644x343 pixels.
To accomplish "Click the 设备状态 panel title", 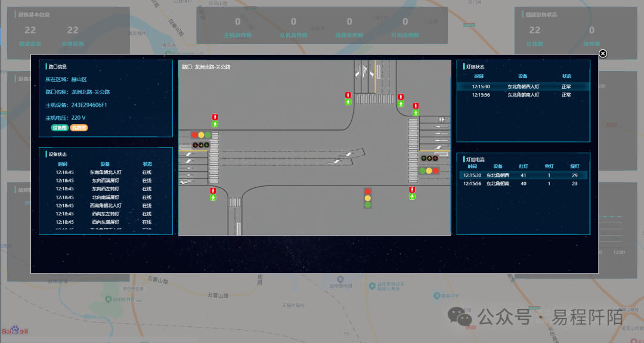I will coord(57,154).
